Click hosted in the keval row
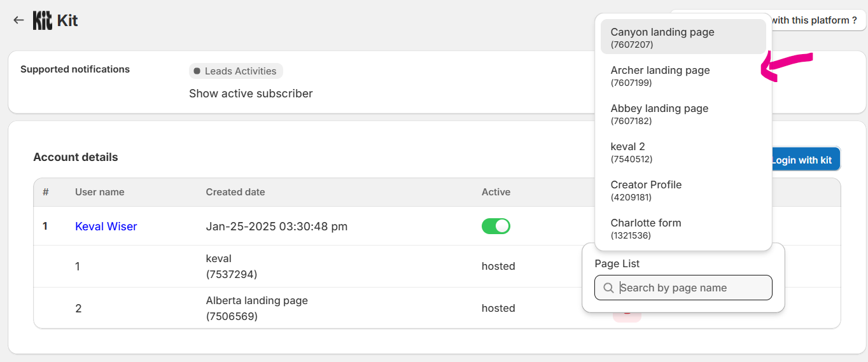The image size is (868, 362). pyautogui.click(x=498, y=266)
